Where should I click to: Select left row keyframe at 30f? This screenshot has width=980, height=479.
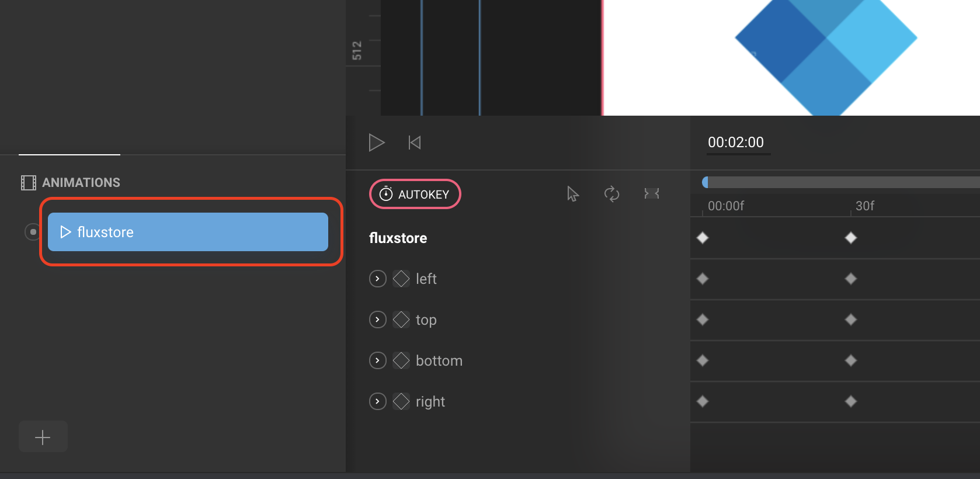point(851,279)
